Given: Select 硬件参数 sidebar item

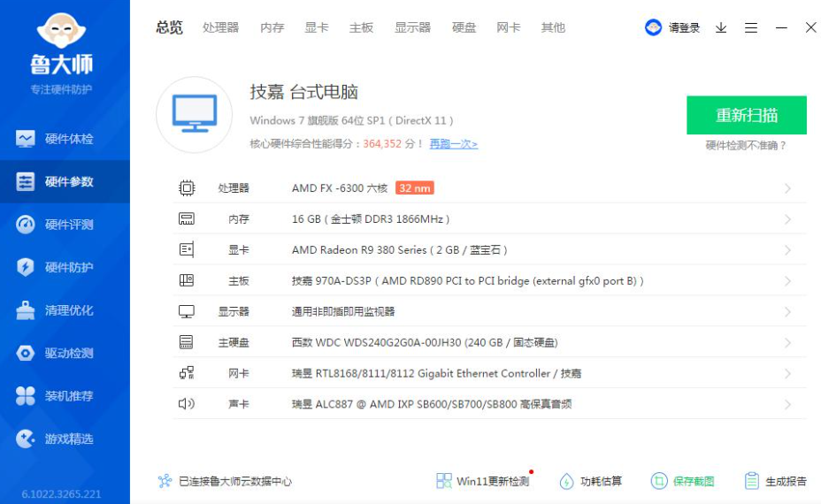Looking at the screenshot, I should (65, 181).
